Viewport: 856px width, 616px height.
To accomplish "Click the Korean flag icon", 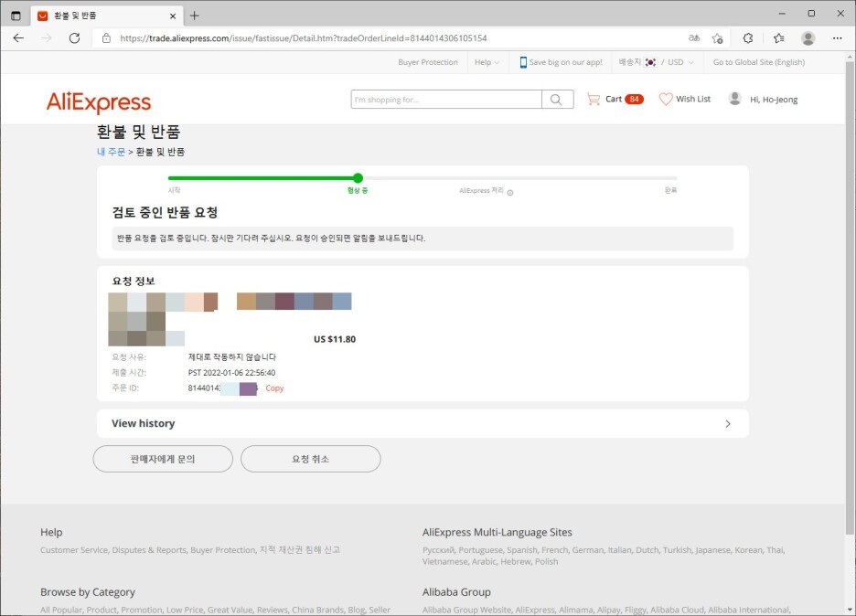I will [x=650, y=62].
